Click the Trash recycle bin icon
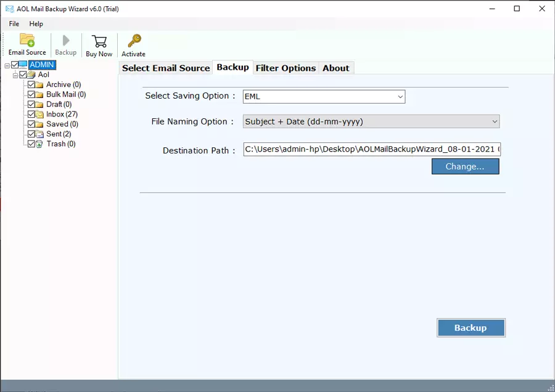The height and width of the screenshot is (392, 555). (x=39, y=144)
